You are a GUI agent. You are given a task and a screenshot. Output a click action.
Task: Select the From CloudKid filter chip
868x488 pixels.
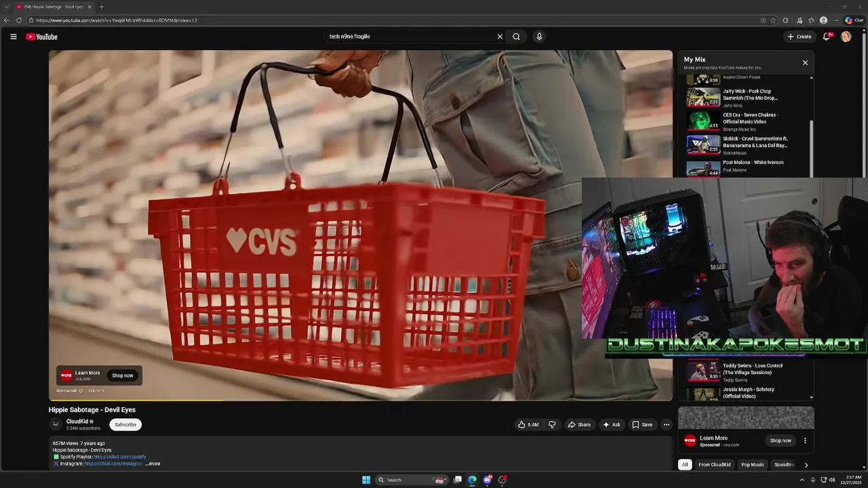tap(714, 465)
